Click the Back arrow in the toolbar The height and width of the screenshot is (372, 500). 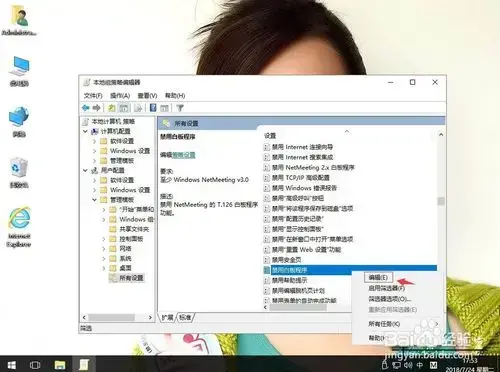tap(86, 108)
